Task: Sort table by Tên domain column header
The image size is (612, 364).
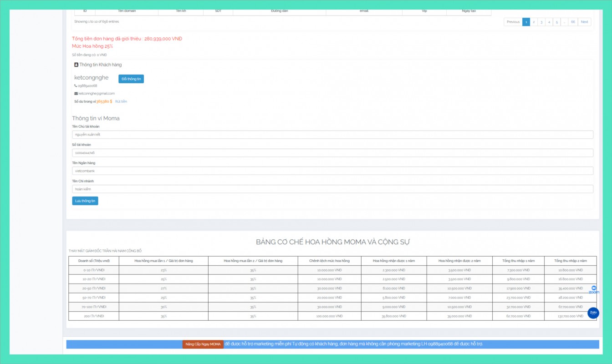Action: (127, 11)
